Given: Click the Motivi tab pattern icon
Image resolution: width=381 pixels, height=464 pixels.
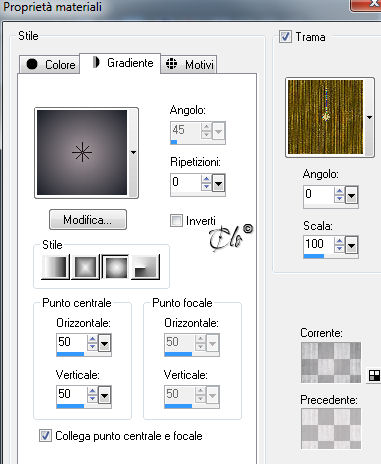Looking at the screenshot, I should (x=171, y=63).
